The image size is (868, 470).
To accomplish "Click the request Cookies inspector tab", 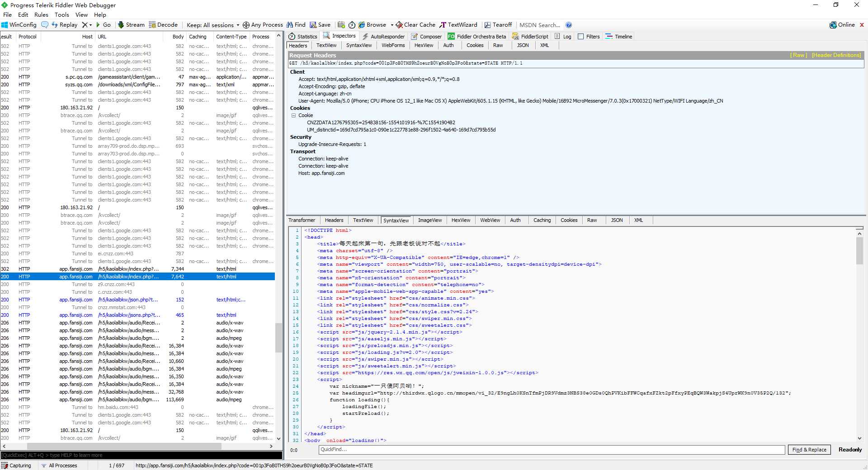I will (x=475, y=45).
